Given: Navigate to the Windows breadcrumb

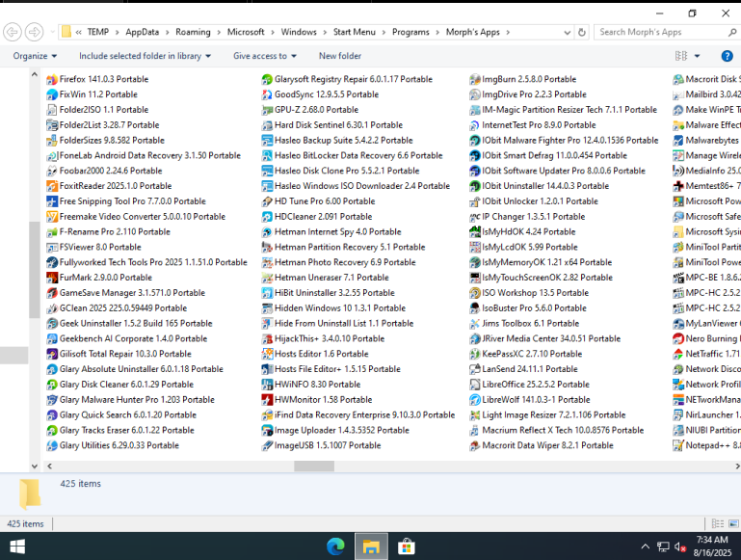Looking at the screenshot, I should click(299, 32).
